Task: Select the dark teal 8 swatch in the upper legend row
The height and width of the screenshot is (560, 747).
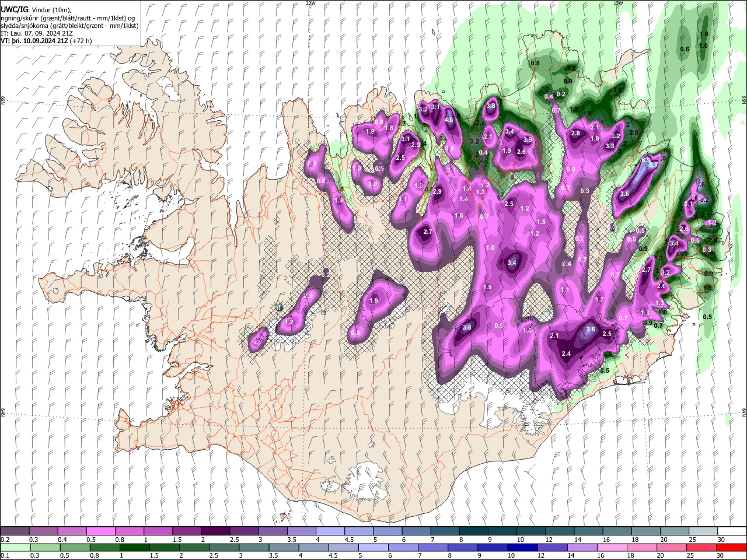Action: (473, 531)
